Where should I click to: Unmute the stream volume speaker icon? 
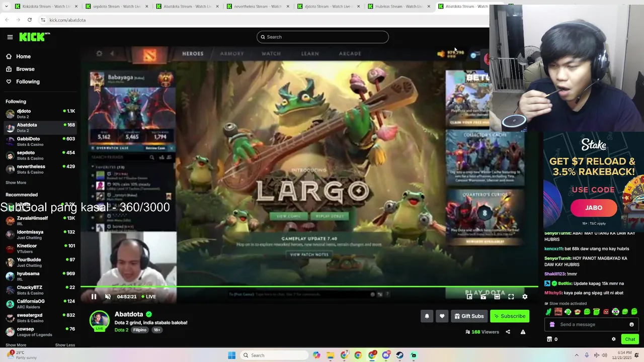click(x=108, y=297)
